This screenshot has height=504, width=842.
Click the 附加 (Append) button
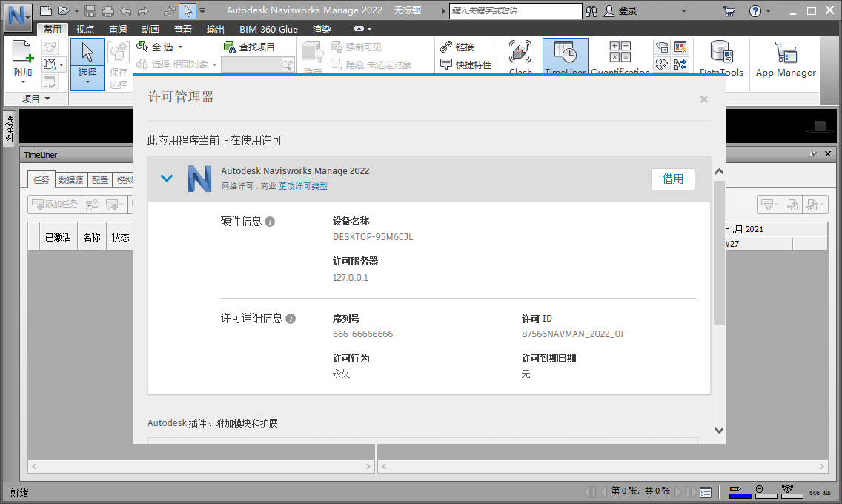(23, 62)
